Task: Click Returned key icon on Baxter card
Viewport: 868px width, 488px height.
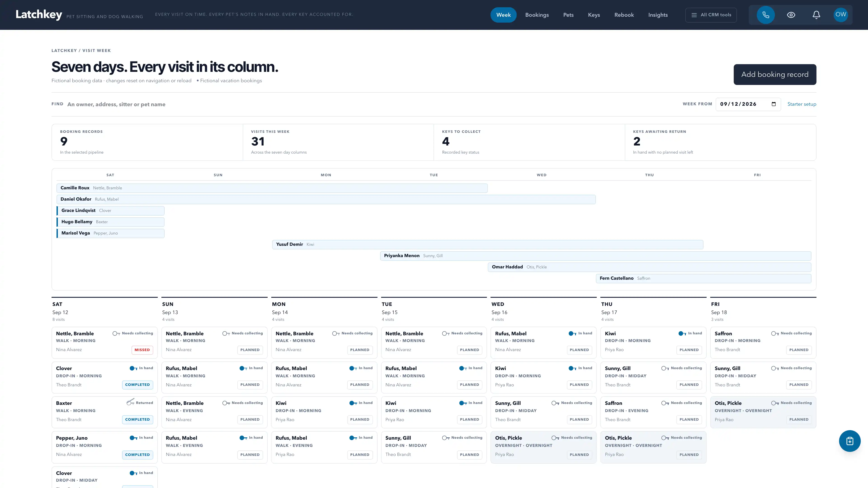Action: point(130,402)
